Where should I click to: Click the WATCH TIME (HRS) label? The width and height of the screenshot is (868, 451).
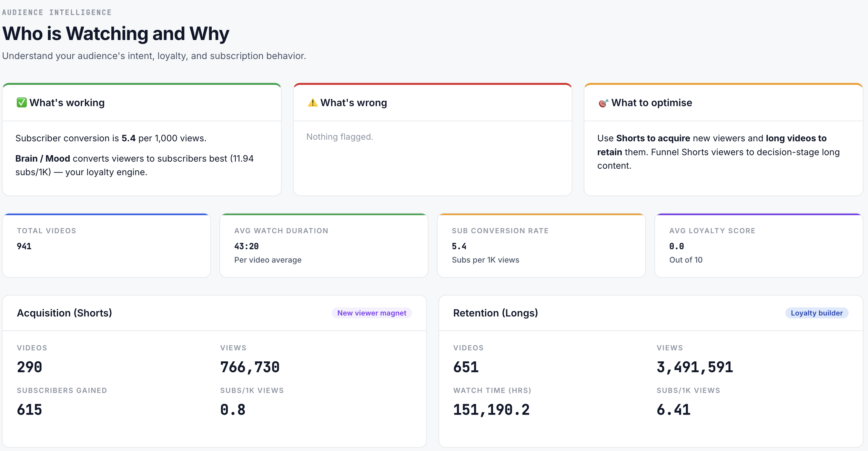pyautogui.click(x=492, y=390)
